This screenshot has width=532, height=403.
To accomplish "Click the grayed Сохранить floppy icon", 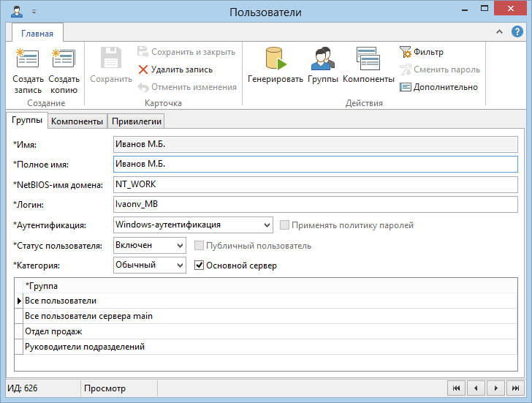I will pyautogui.click(x=111, y=58).
